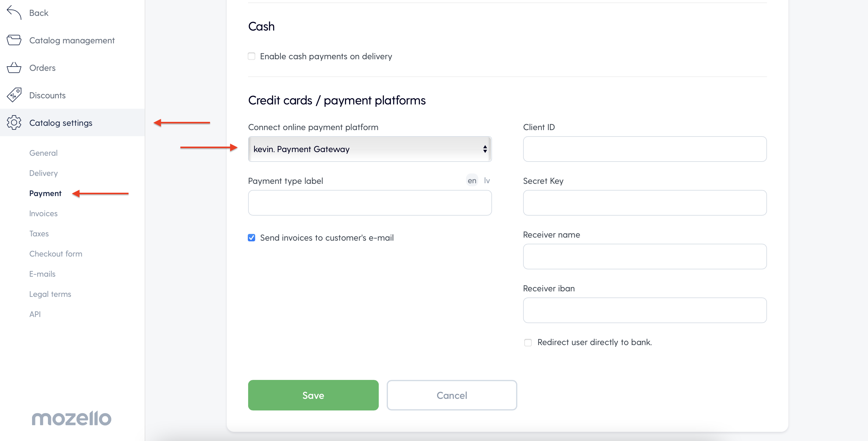Click the Back arrow icon
The image size is (868, 441).
[14, 13]
